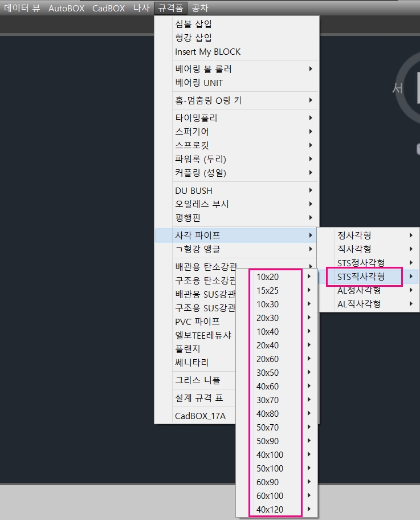This screenshot has width=420, height=520.
Task: Expand 오일레스 부시 submenu
Action: (x=236, y=204)
